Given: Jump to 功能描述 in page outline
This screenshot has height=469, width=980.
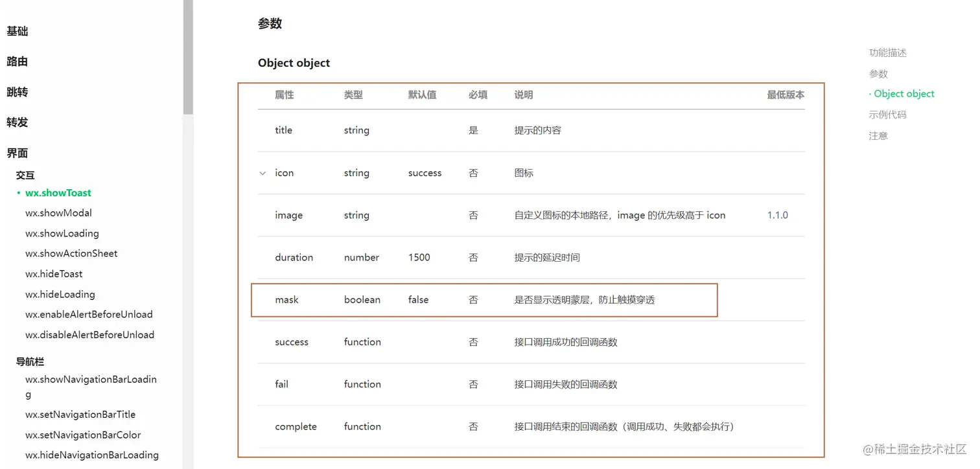Looking at the screenshot, I should [x=888, y=52].
